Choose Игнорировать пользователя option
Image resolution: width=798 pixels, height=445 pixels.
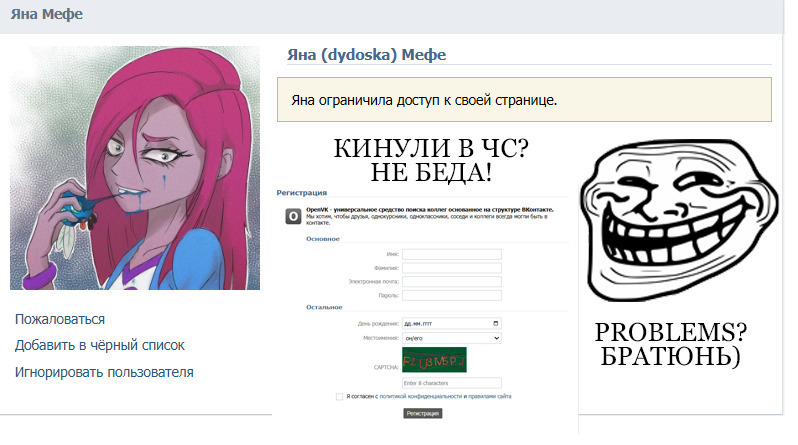point(104,372)
